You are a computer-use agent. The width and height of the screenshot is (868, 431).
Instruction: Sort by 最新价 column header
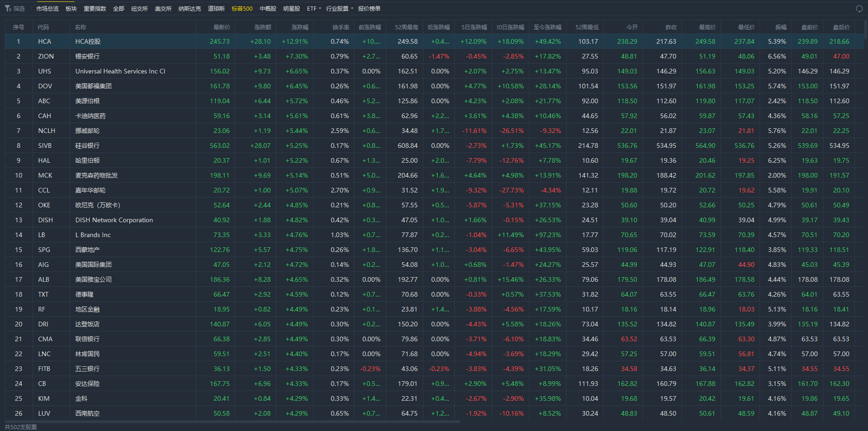click(x=222, y=27)
